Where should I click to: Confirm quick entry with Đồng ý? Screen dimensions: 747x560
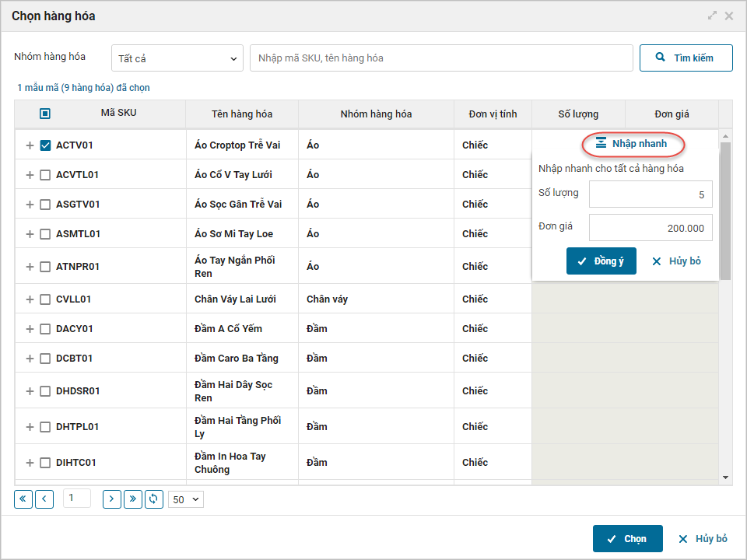tap(601, 261)
